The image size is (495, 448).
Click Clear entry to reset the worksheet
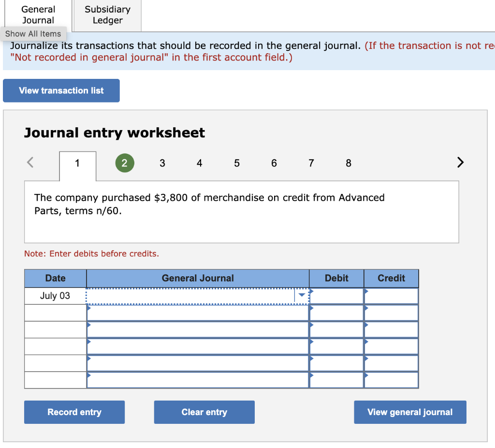pyautogui.click(x=204, y=412)
